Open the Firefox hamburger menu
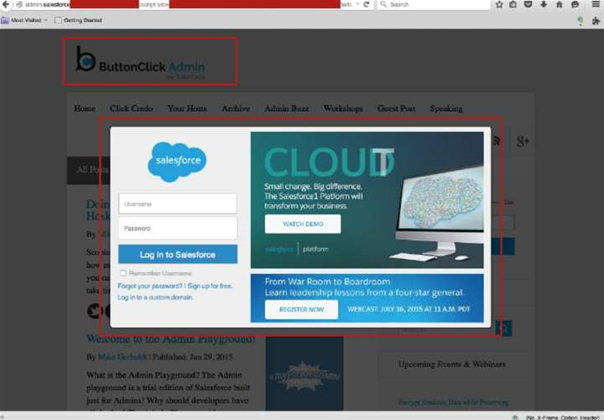 click(x=597, y=5)
